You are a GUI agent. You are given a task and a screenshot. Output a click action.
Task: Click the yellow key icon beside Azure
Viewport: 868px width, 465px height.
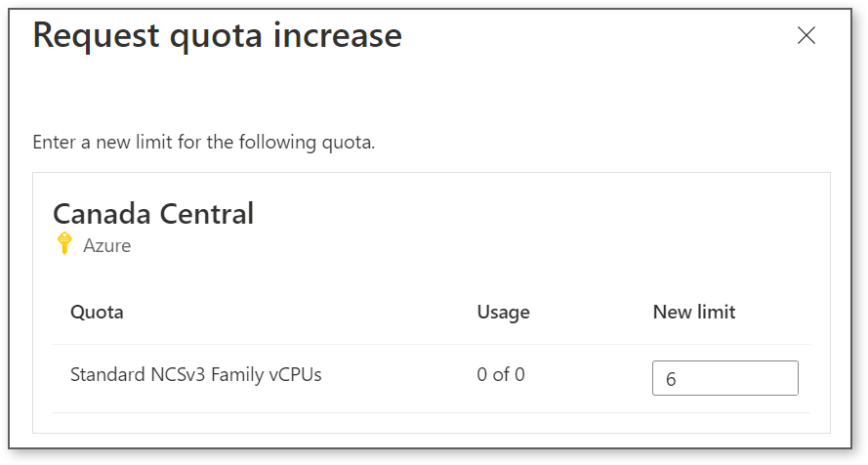pyautogui.click(x=64, y=243)
